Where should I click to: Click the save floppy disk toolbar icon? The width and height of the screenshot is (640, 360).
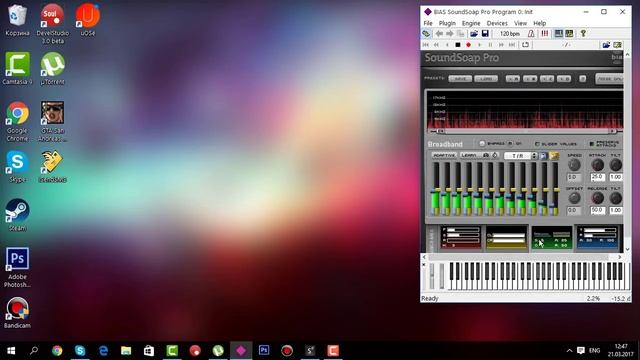coord(485,33)
